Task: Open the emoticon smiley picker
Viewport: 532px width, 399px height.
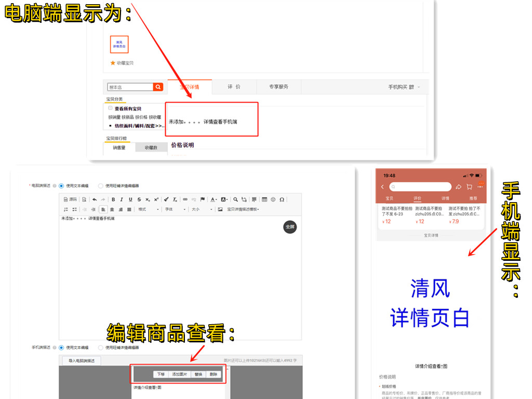Action: 273,199
